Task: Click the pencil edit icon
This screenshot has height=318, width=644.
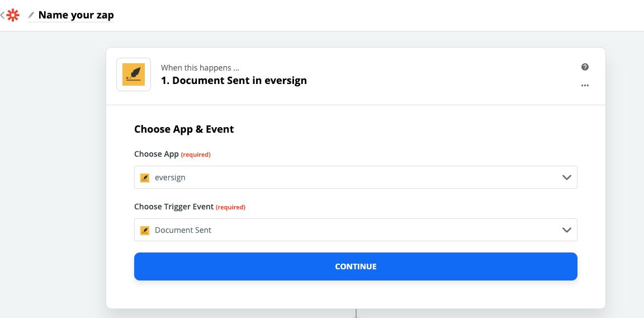Action: (x=31, y=16)
